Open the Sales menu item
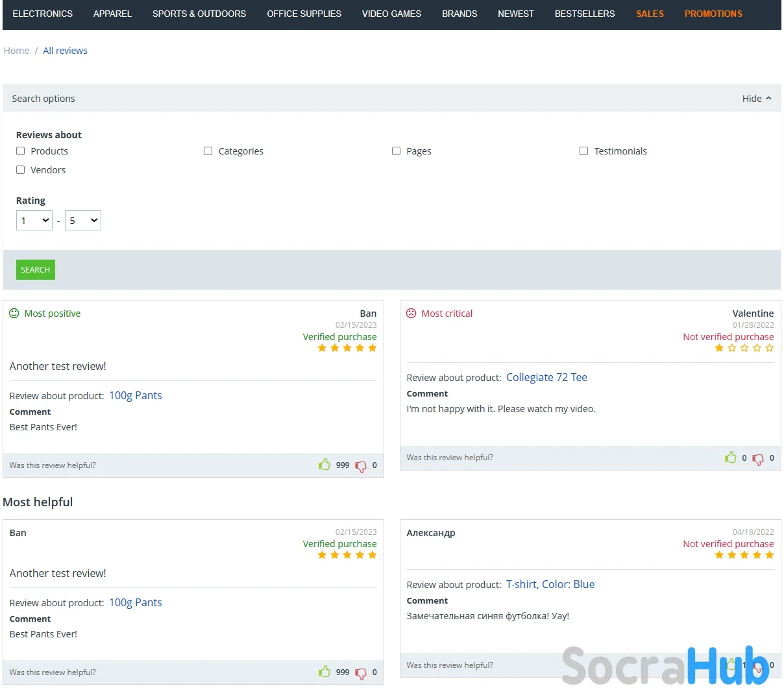This screenshot has height=688, width=784. point(650,14)
